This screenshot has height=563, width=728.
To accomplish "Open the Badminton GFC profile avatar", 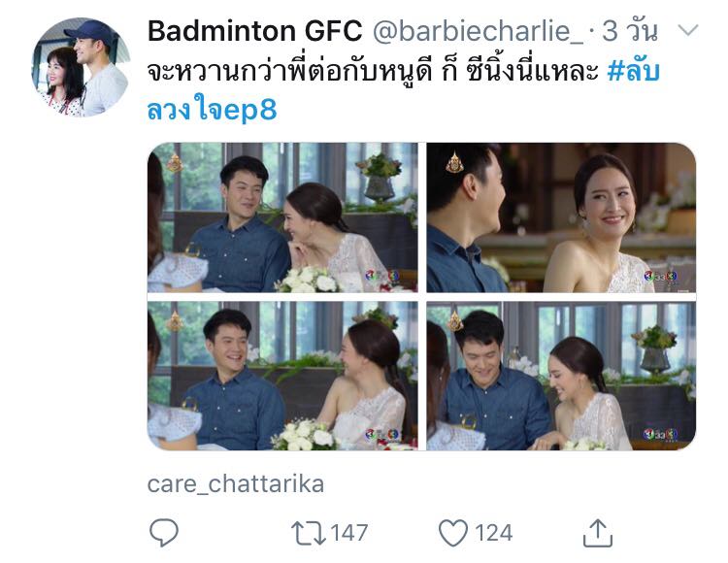I will [x=82, y=67].
